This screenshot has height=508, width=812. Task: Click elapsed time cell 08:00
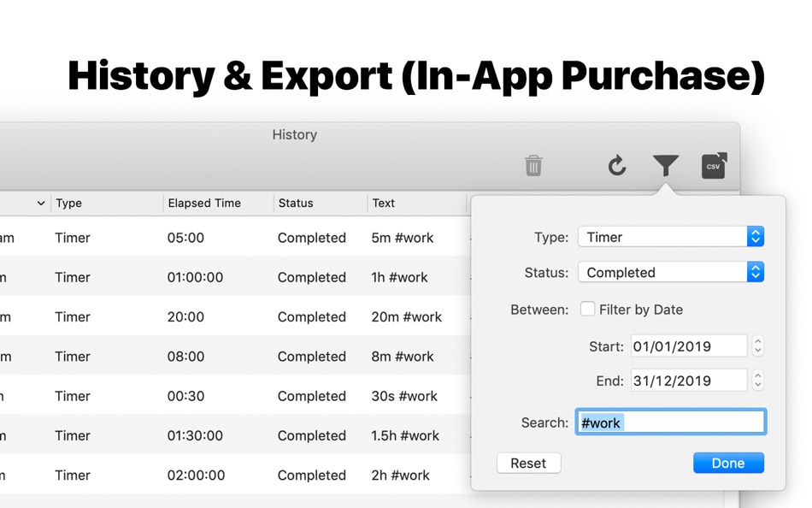coord(185,356)
